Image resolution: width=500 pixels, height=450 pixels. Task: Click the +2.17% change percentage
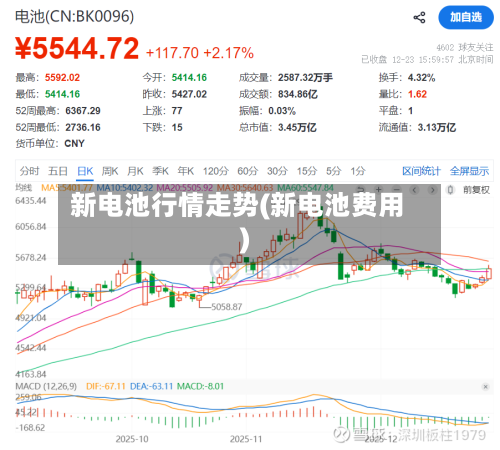[229, 53]
